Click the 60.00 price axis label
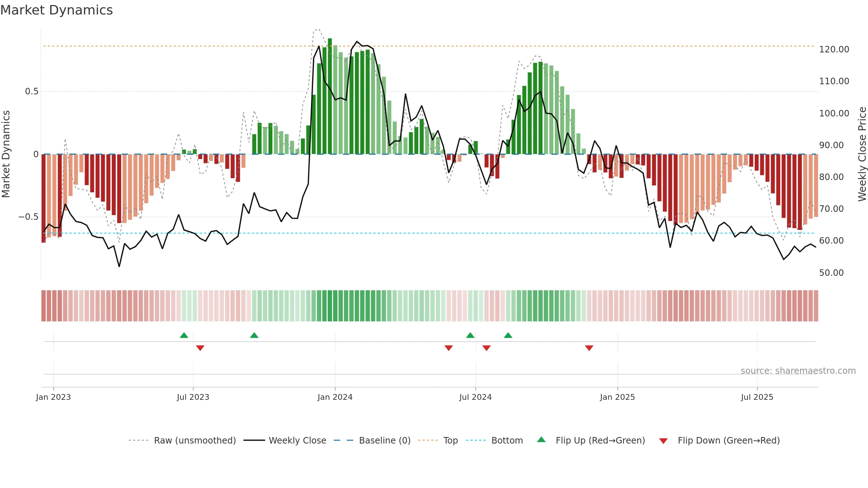Viewport: 868px width, 488px height. (831, 240)
